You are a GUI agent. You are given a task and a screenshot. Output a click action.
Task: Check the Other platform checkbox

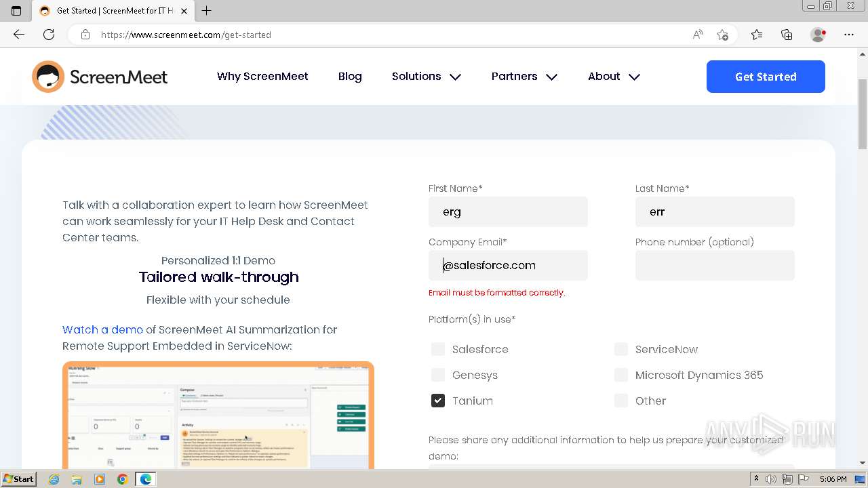(x=621, y=401)
